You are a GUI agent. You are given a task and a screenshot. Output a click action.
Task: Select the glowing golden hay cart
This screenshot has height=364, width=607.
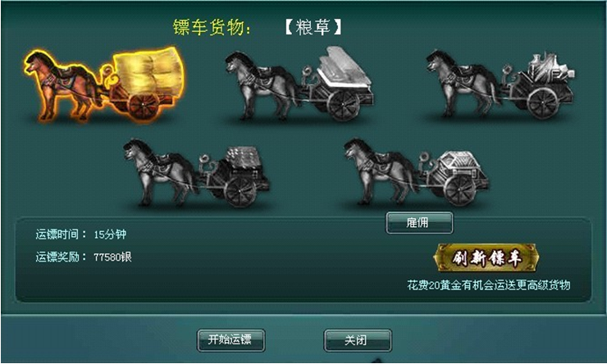point(103,84)
